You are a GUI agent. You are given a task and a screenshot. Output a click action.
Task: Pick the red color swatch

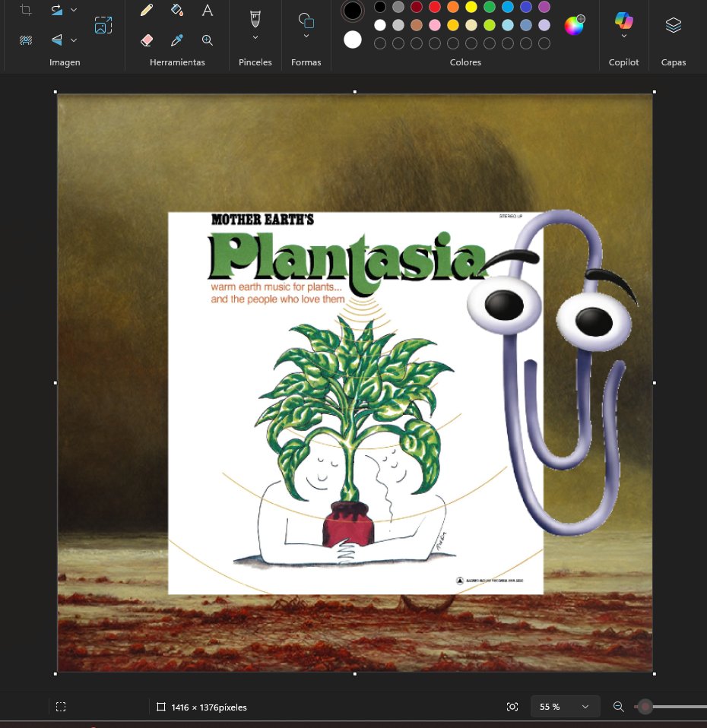point(435,7)
